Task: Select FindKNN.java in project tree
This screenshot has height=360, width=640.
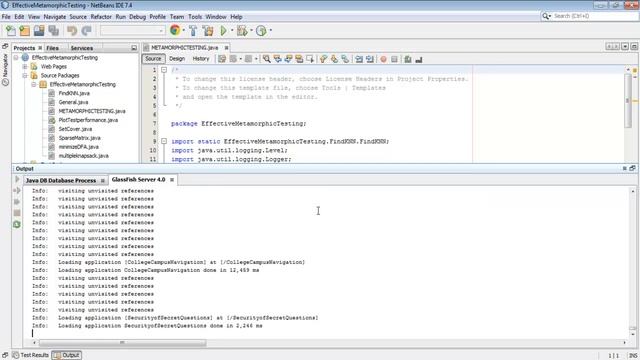Action: [74, 93]
